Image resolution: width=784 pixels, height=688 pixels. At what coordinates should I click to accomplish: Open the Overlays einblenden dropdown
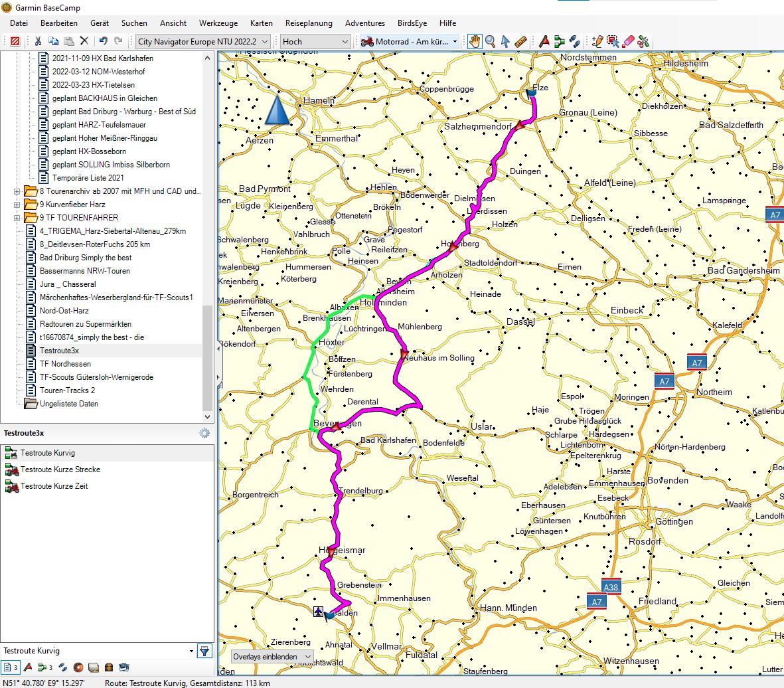[272, 656]
